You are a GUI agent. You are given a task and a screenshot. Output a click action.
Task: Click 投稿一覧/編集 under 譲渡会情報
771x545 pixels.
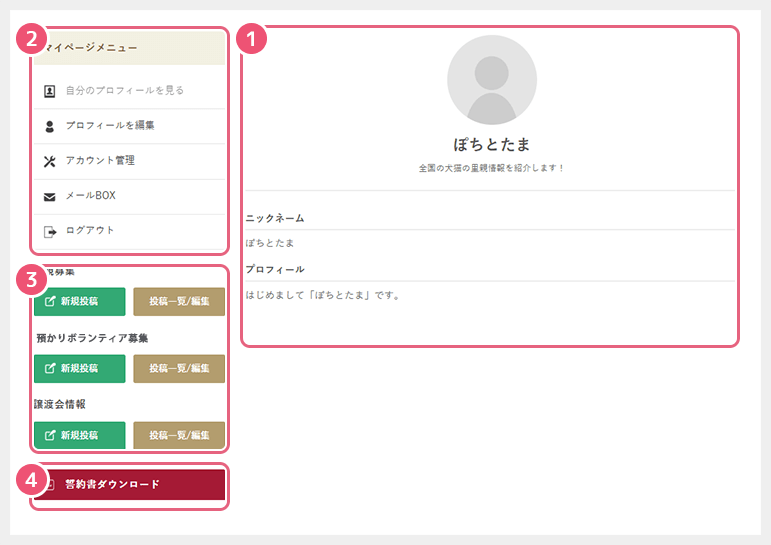click(x=179, y=435)
